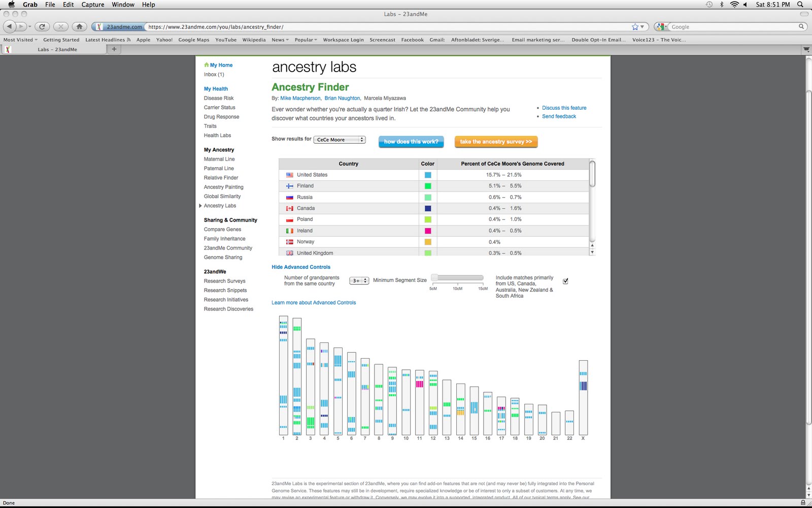Click the Canada flag icon
The image size is (812, 508).
tap(290, 208)
